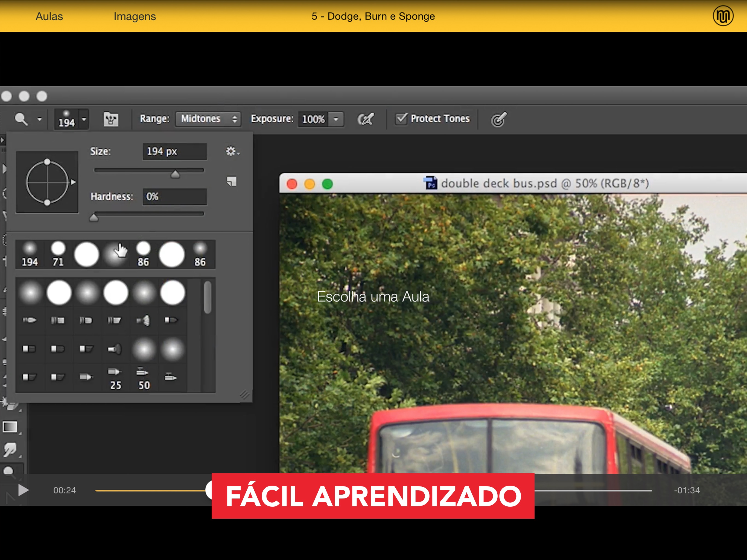
Task: Click create new brush preset icon
Action: pyautogui.click(x=232, y=181)
